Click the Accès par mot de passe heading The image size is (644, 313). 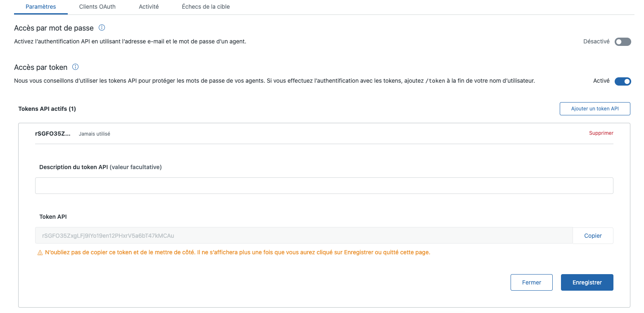[x=54, y=28]
